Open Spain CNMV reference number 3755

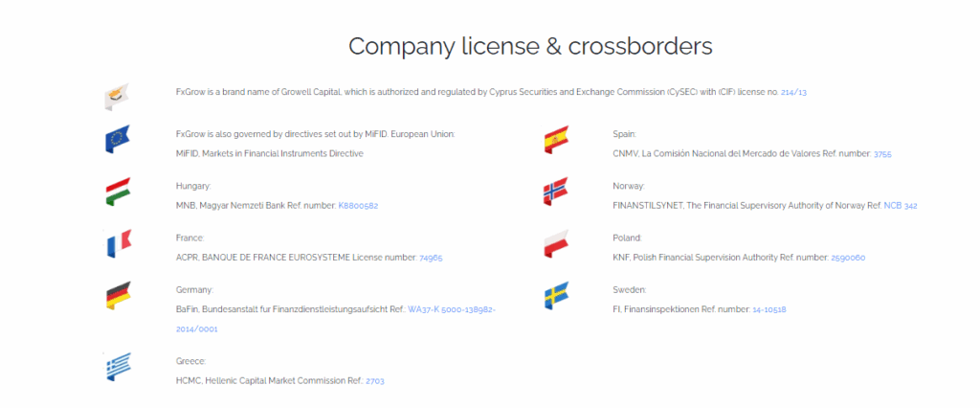(882, 153)
